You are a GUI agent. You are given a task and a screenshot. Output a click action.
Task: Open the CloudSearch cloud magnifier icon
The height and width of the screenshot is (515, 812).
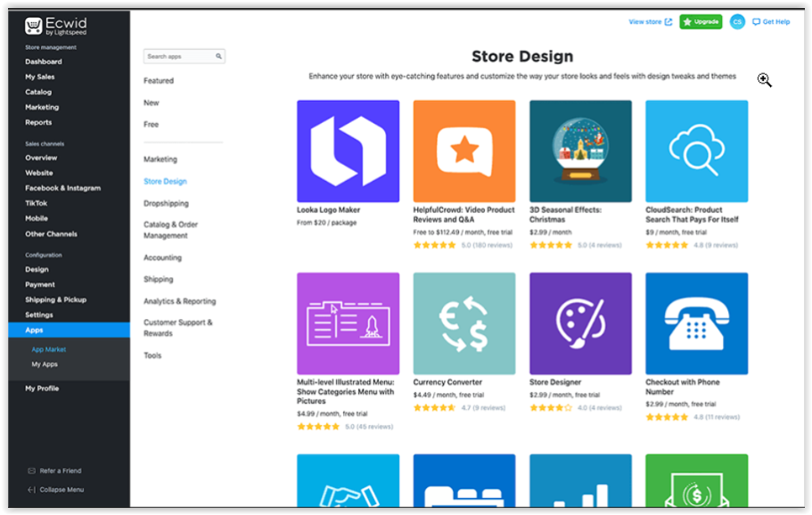click(x=696, y=151)
